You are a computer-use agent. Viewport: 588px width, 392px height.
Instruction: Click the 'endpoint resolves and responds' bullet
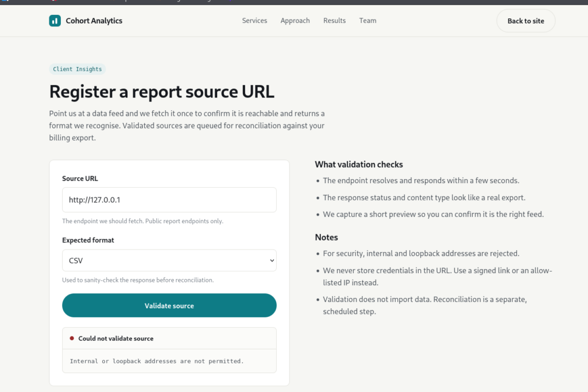point(421,181)
